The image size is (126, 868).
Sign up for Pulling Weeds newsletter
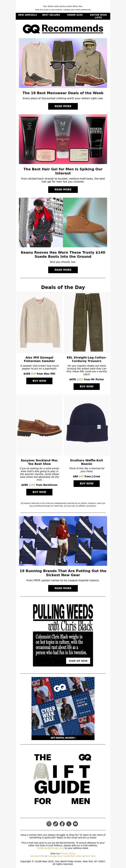[78, 661]
